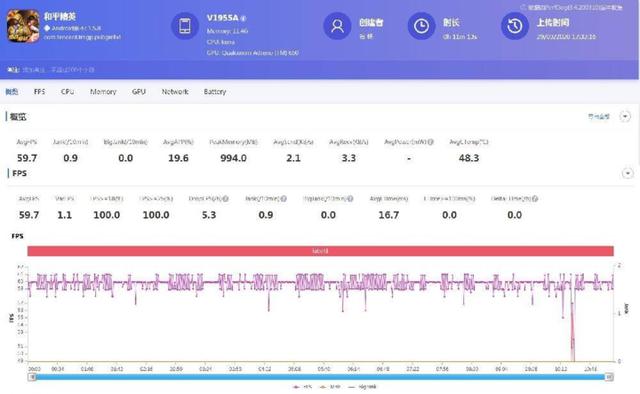
Task: Open the GPU tab
Action: [139, 91]
